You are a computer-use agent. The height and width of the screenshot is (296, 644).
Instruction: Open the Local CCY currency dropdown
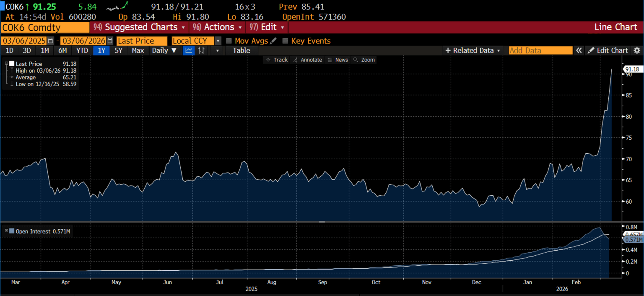[x=218, y=41]
